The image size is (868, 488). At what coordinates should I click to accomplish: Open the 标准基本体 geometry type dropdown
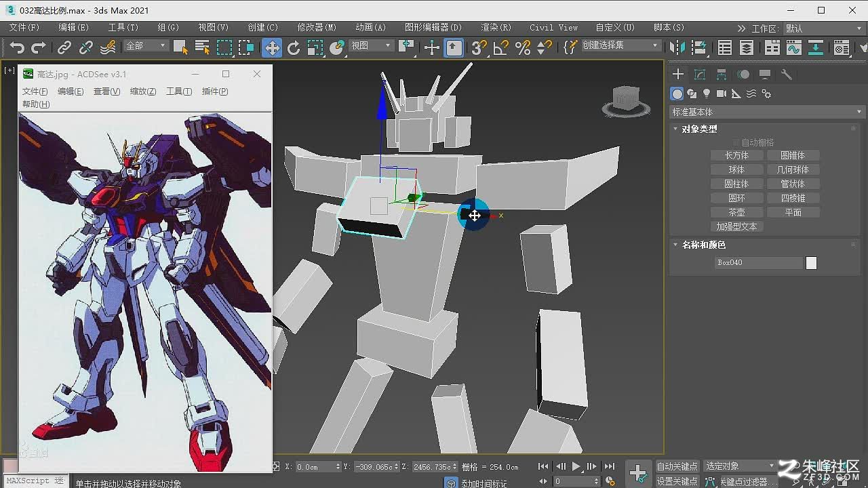point(767,112)
